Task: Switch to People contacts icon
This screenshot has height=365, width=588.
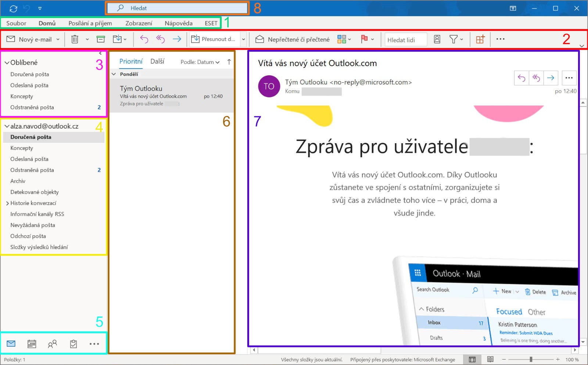Action: pyautogui.click(x=53, y=344)
